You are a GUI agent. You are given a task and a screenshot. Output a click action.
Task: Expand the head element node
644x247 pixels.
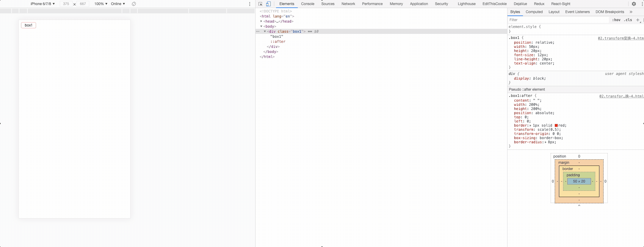click(x=261, y=21)
